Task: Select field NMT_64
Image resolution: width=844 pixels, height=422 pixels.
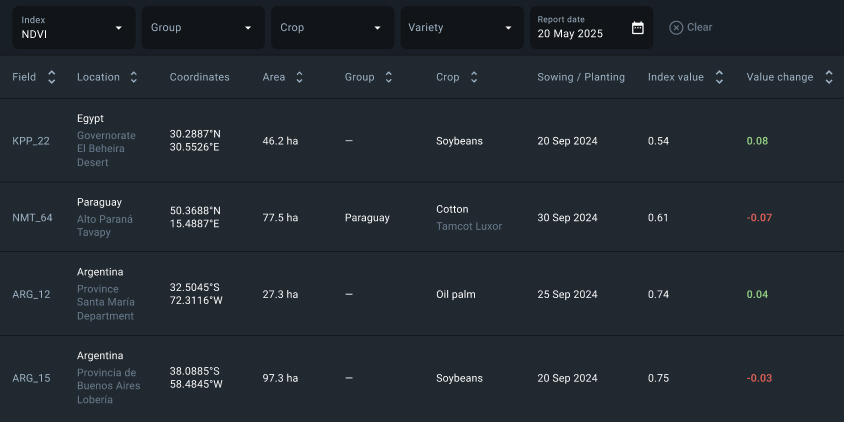Action: tap(32, 217)
